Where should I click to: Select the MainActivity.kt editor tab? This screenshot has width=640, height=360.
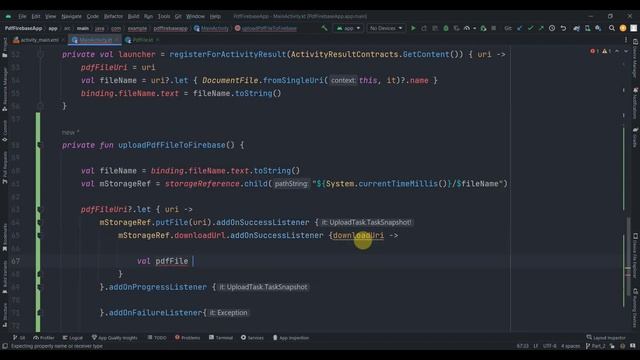click(x=95, y=40)
